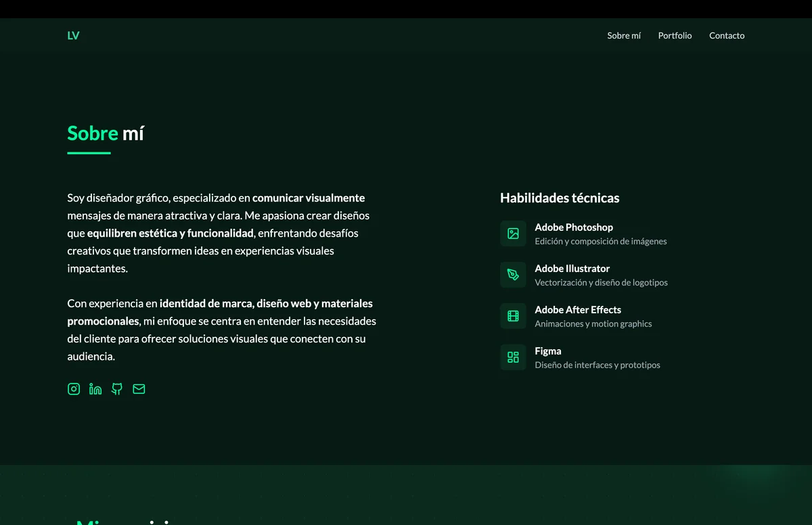Open the Instagram profile icon
812x525 pixels.
(74, 389)
